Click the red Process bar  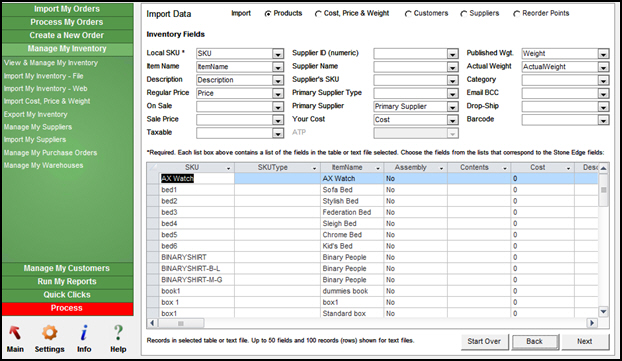pos(67,308)
